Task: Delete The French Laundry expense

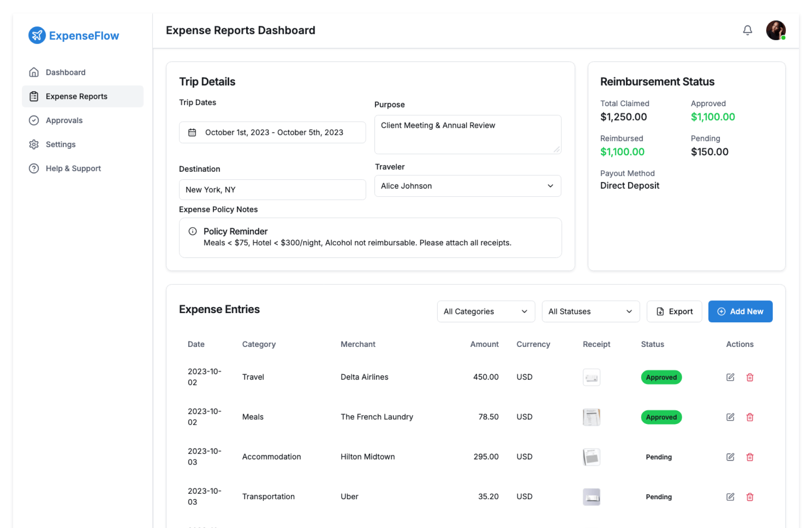Action: tap(749, 417)
